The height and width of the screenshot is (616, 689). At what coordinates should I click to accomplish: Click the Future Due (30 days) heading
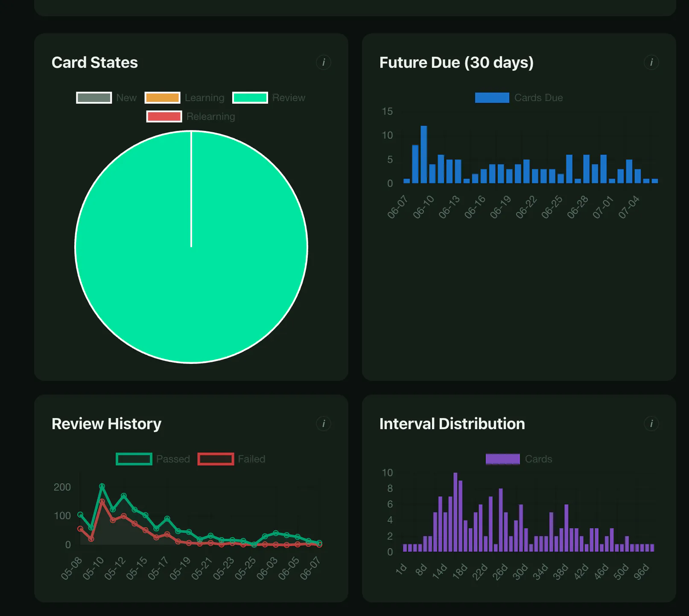457,63
